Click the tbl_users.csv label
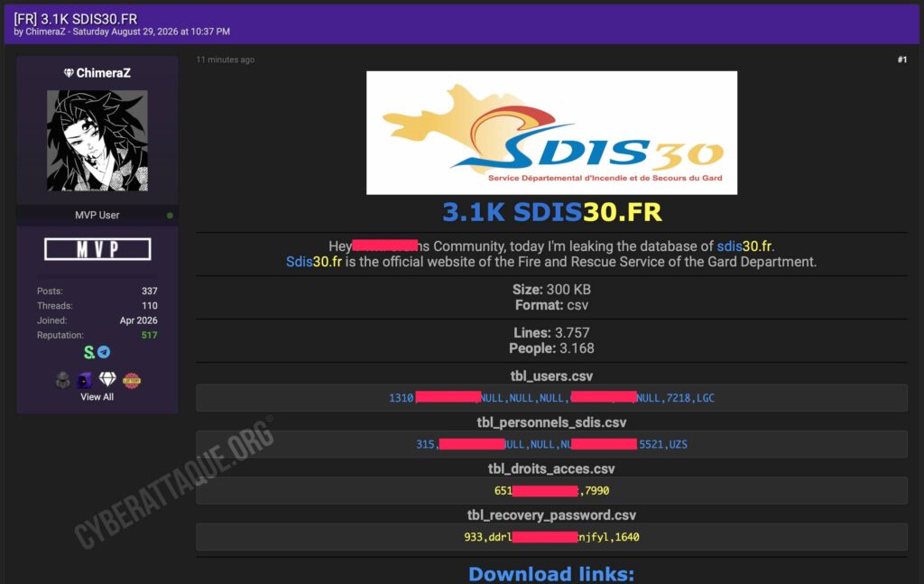 tap(551, 376)
